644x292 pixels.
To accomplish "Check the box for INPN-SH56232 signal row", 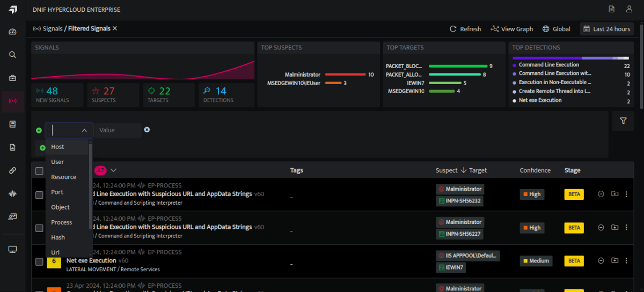I will click(x=39, y=195).
